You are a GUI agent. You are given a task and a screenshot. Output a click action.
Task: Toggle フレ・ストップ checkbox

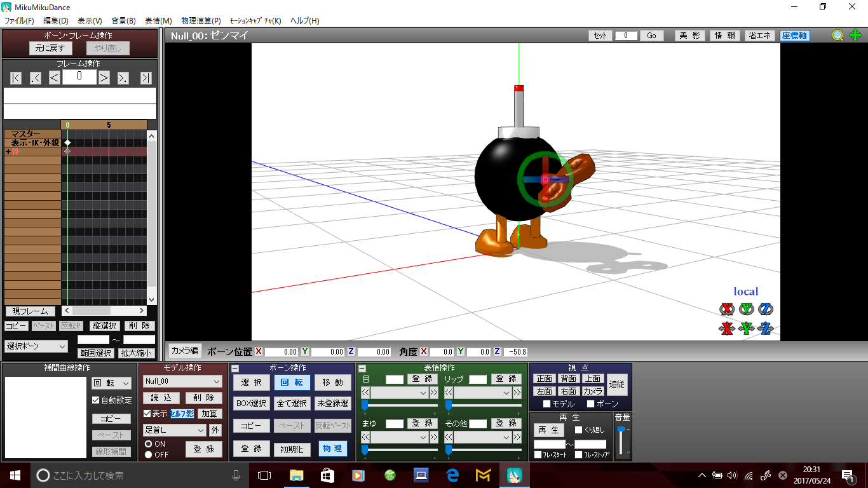pyautogui.click(x=578, y=455)
